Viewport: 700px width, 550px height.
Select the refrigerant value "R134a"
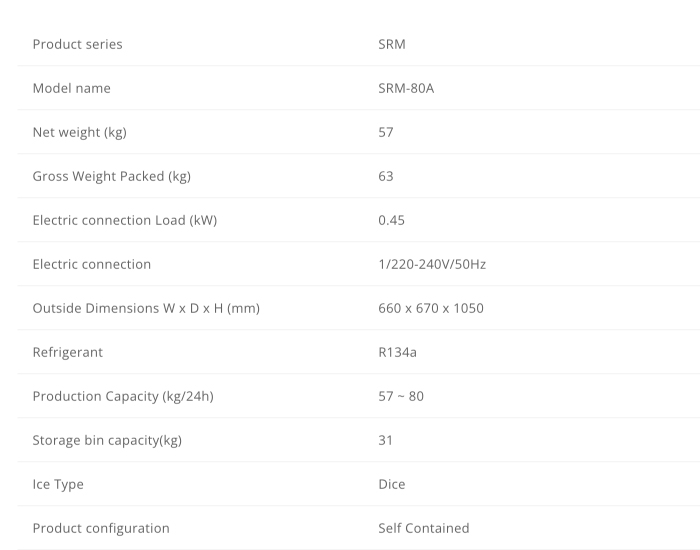pyautogui.click(x=399, y=352)
